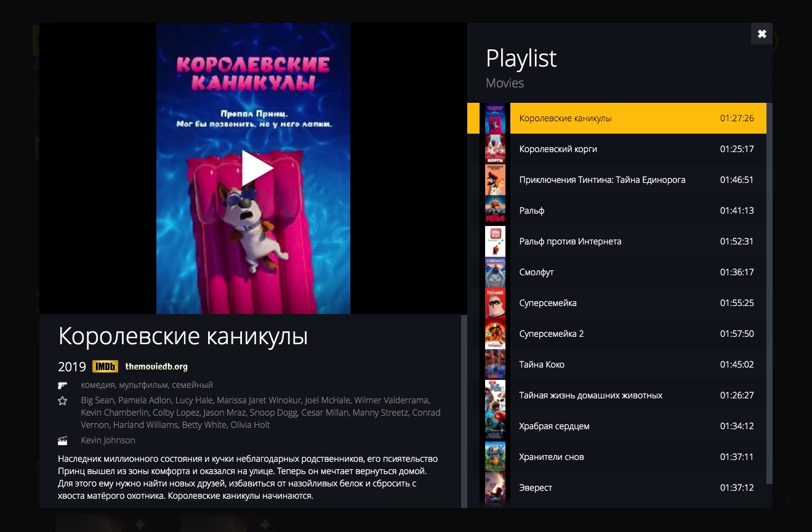
Task: Click the Тайна Коко poster thumbnail
Action: pos(495,365)
